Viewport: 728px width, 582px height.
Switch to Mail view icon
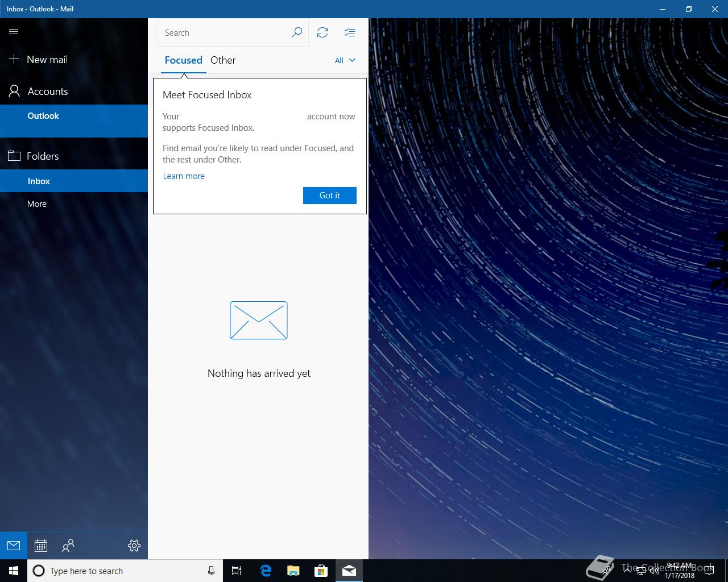coord(14,546)
